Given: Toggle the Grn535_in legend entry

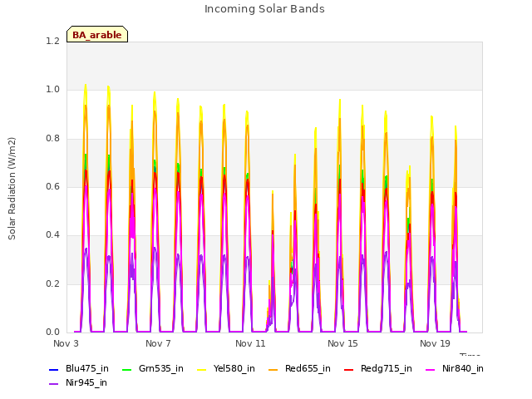Looking at the screenshot, I should pos(153,369).
